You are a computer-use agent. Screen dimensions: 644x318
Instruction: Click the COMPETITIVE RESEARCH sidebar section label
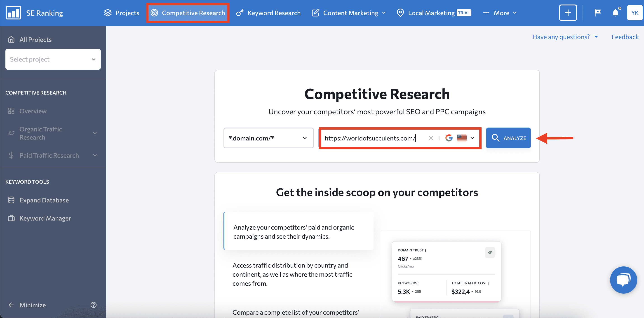[36, 93]
